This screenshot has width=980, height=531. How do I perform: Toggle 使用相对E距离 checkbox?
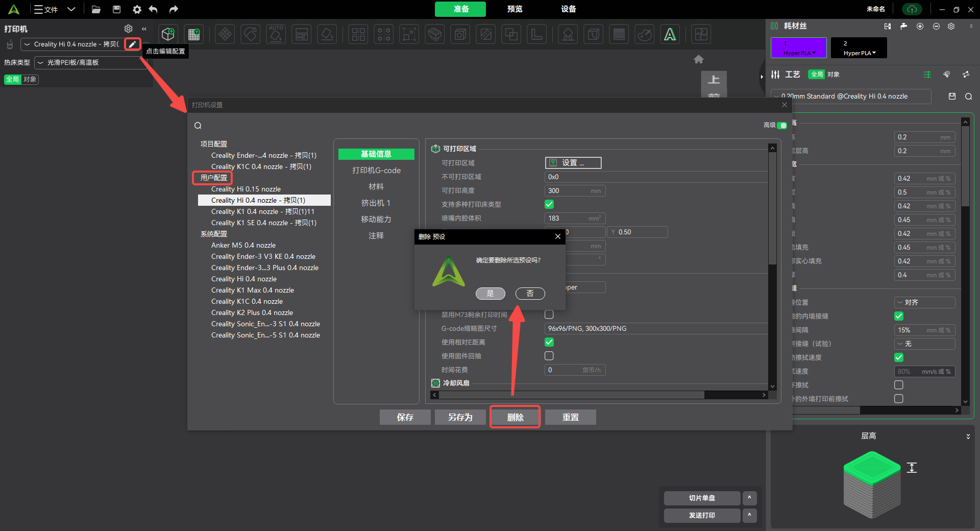[x=549, y=342]
